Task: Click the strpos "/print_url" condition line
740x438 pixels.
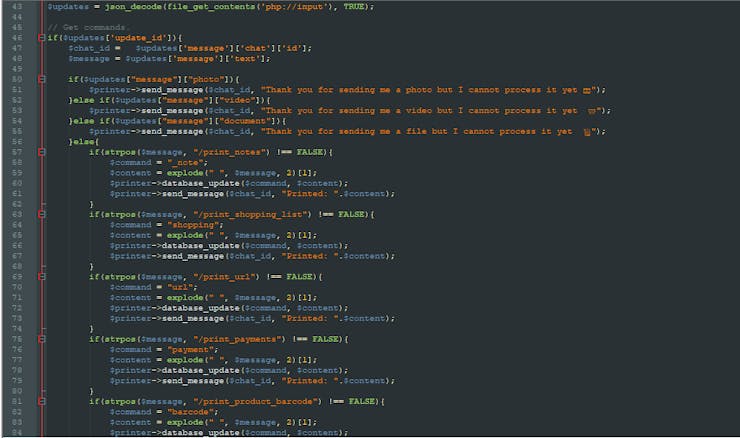Action: coord(206,277)
